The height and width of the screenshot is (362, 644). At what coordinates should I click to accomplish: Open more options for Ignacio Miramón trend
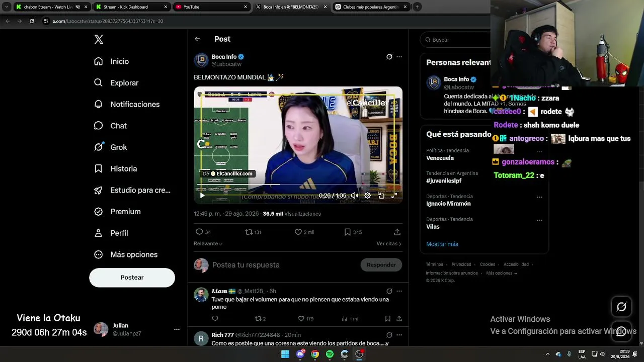(x=539, y=197)
